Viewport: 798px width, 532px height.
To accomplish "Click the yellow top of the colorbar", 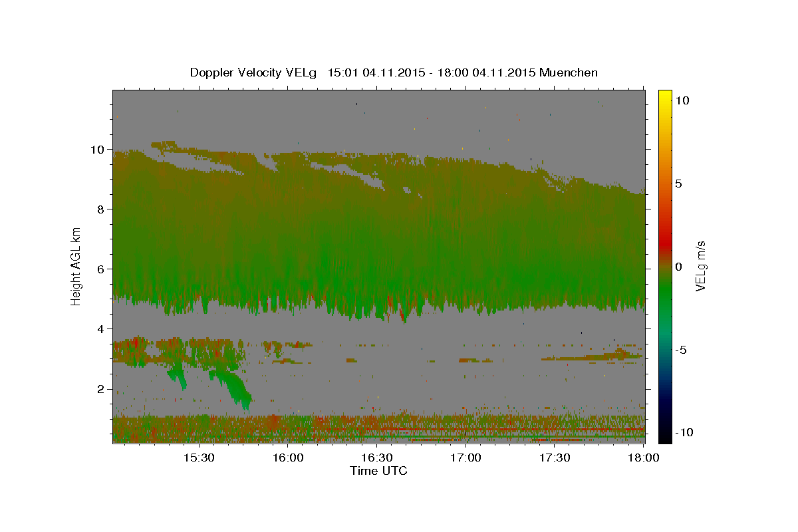I will (x=665, y=96).
